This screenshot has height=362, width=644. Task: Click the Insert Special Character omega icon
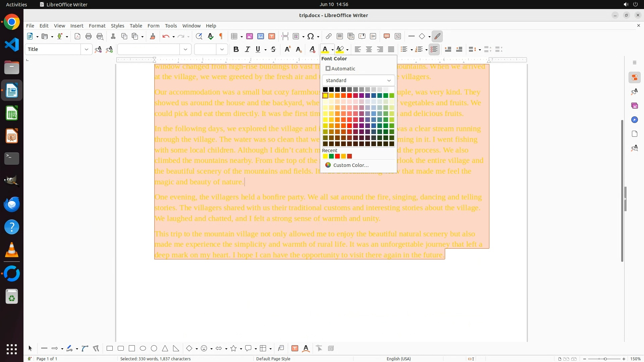coord(311,36)
